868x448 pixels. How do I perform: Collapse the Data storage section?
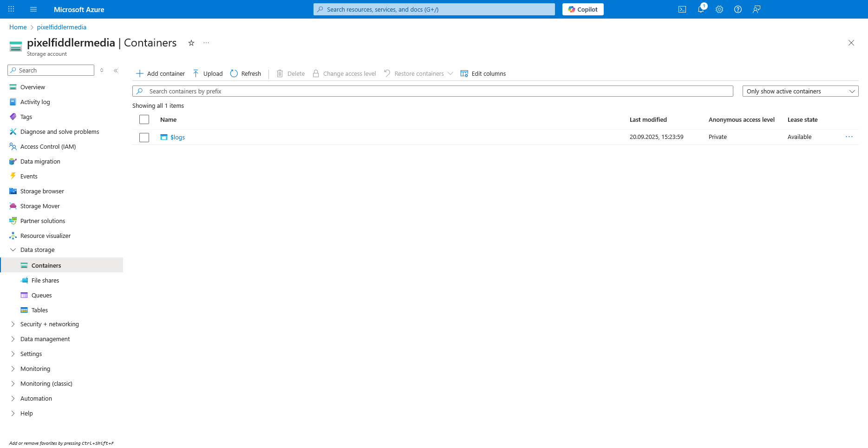(x=13, y=250)
